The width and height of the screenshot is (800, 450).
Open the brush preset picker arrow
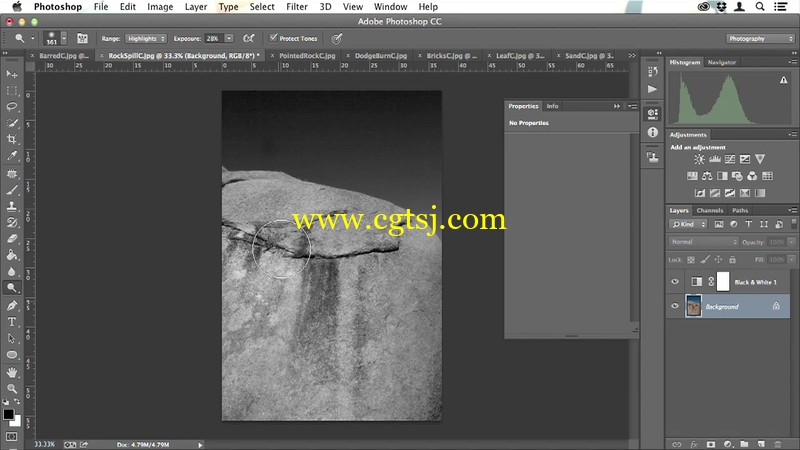tap(64, 38)
